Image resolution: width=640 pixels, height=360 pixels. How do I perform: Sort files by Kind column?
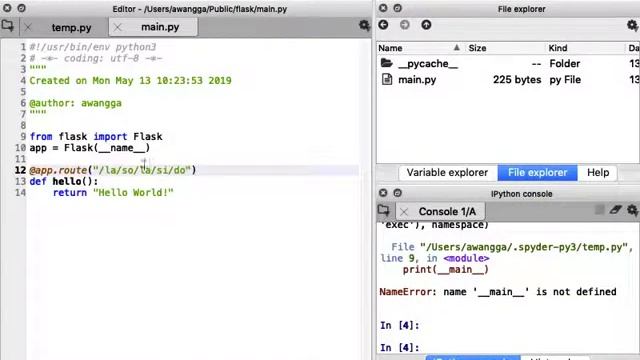585,48
